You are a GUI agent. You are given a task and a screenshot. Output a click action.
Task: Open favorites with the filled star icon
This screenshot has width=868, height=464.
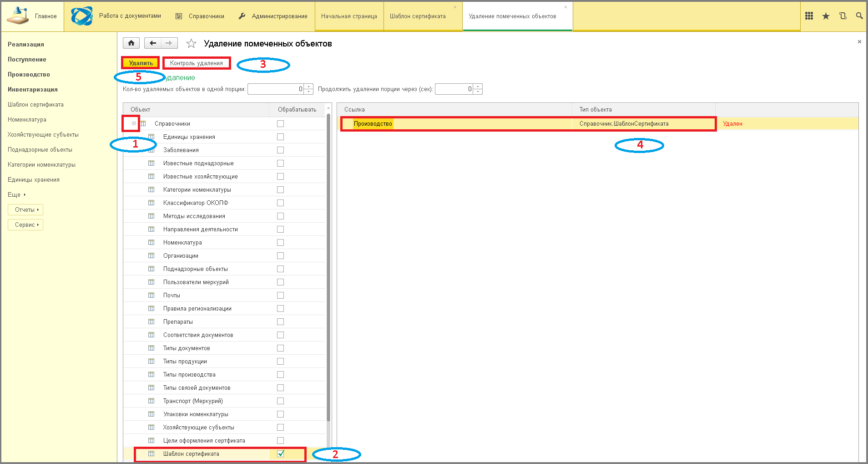826,16
